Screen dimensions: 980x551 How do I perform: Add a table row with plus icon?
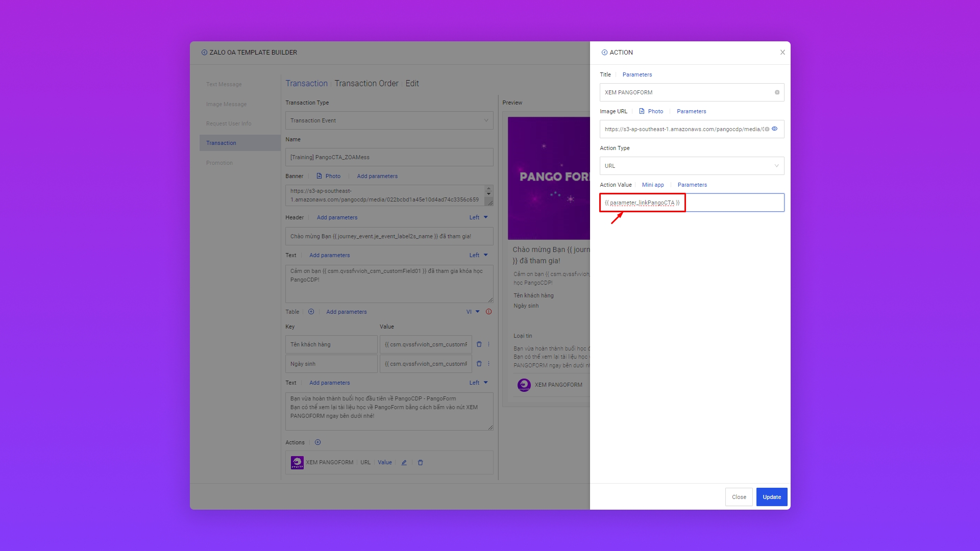311,312
